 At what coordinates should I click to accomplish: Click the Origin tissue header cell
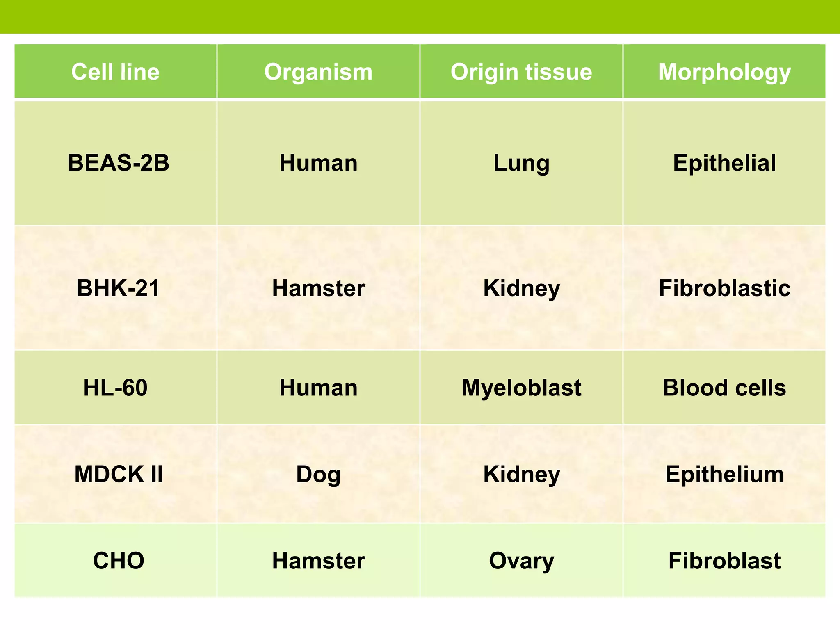tap(521, 71)
